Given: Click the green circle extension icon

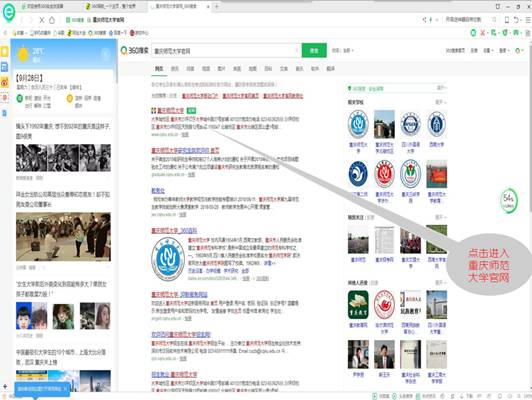Looking at the screenshot, I should [x=473, y=33].
